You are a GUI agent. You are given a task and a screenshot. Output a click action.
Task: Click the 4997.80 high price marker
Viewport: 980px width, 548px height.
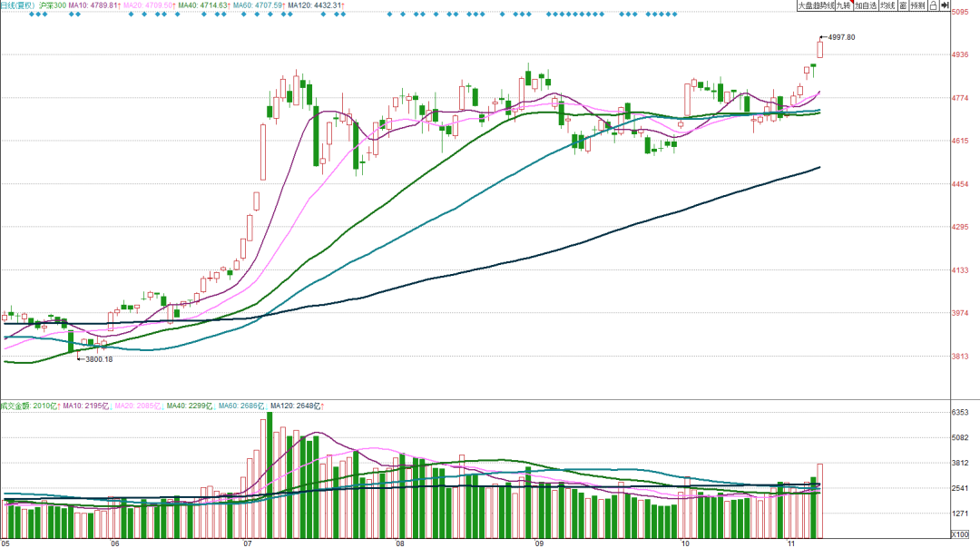pyautogui.click(x=841, y=37)
